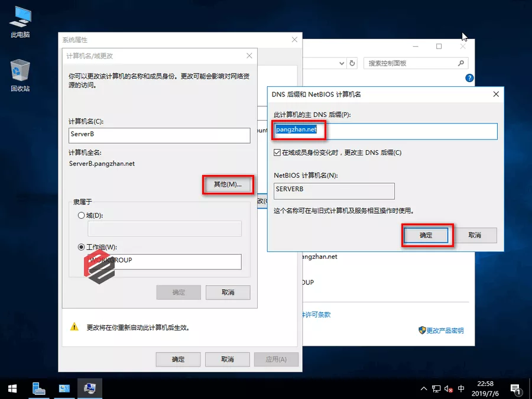Viewport: 532px width, 399px height.
Task: Click 取消 in the DNS suffix dialog
Action: (x=475, y=235)
